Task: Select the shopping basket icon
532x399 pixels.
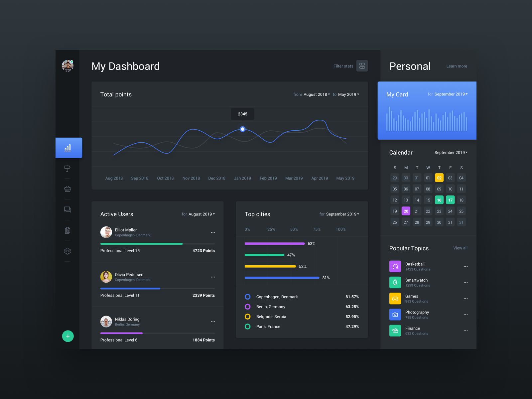Action: click(x=67, y=189)
